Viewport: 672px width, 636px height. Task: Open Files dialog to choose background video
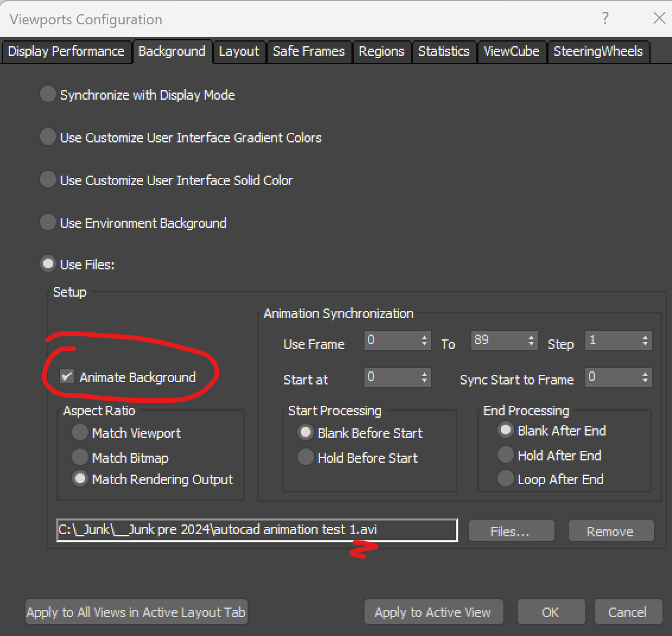pyautogui.click(x=511, y=530)
